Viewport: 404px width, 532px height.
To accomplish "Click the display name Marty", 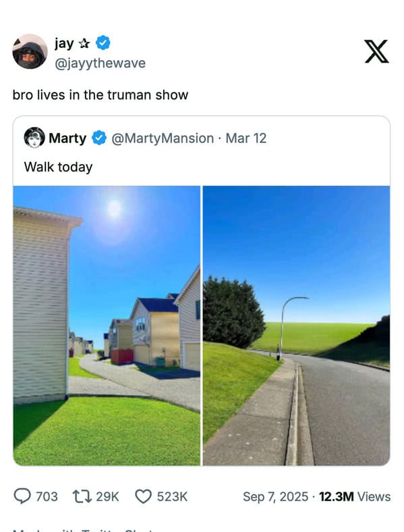I will [67, 138].
